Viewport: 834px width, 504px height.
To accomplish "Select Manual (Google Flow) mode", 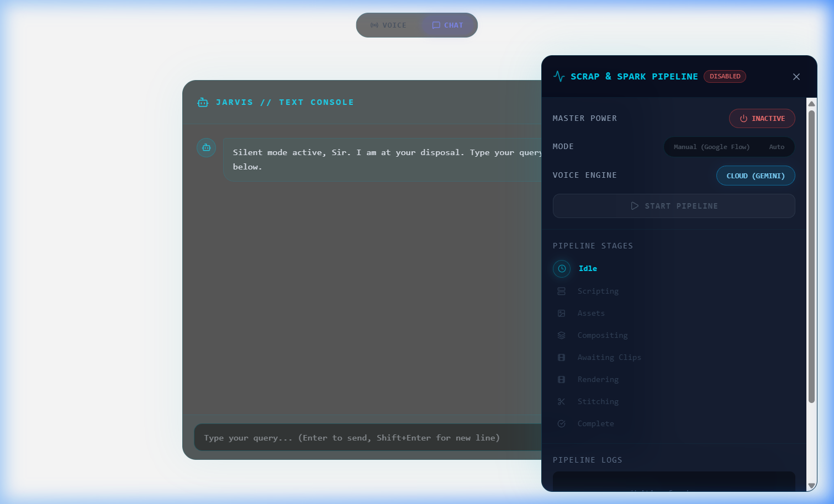I will click(x=711, y=147).
